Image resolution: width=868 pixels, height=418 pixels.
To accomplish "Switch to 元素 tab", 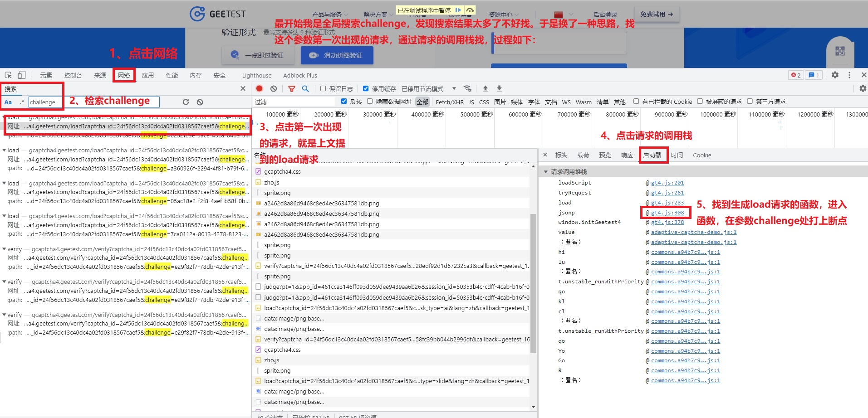I will pos(46,75).
